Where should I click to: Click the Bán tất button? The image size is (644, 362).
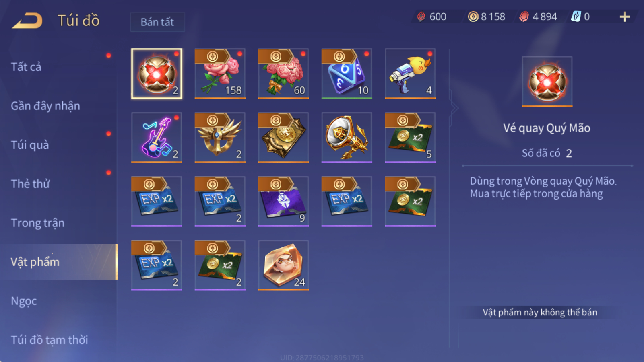[157, 22]
